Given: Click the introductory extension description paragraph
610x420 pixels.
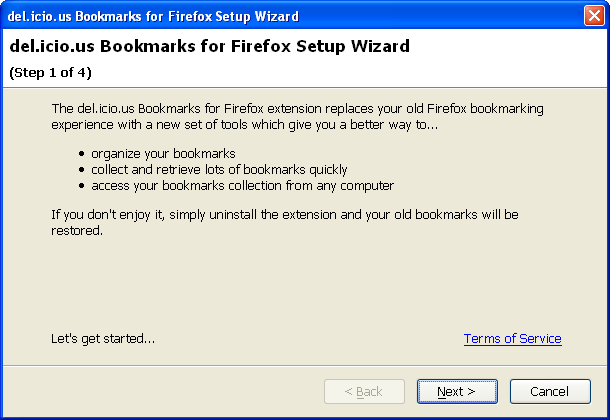Looking at the screenshot, I should point(297,116).
